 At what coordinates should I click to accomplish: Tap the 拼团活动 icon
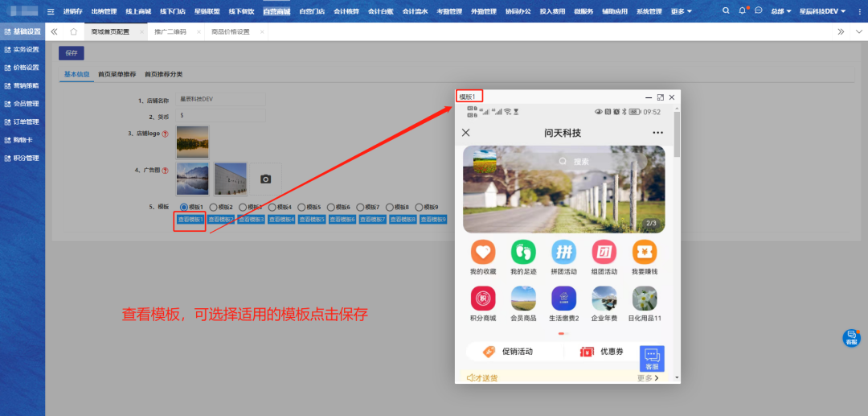[x=563, y=253]
